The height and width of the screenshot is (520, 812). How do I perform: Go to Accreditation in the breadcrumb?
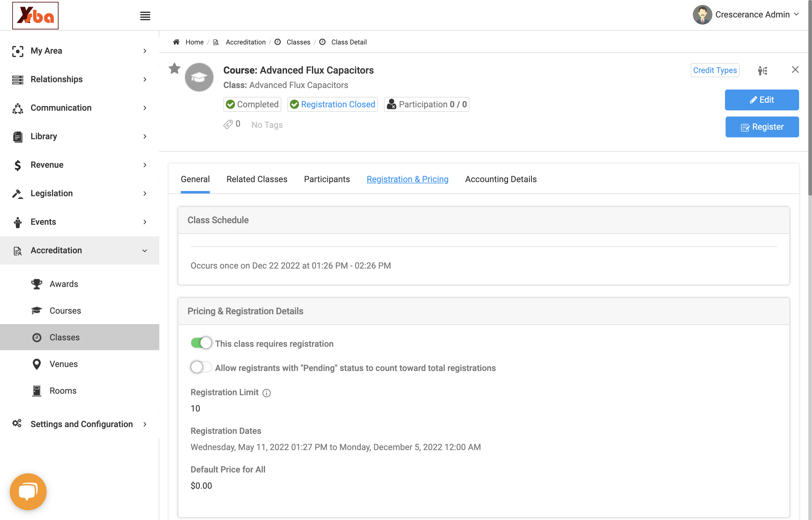(245, 42)
